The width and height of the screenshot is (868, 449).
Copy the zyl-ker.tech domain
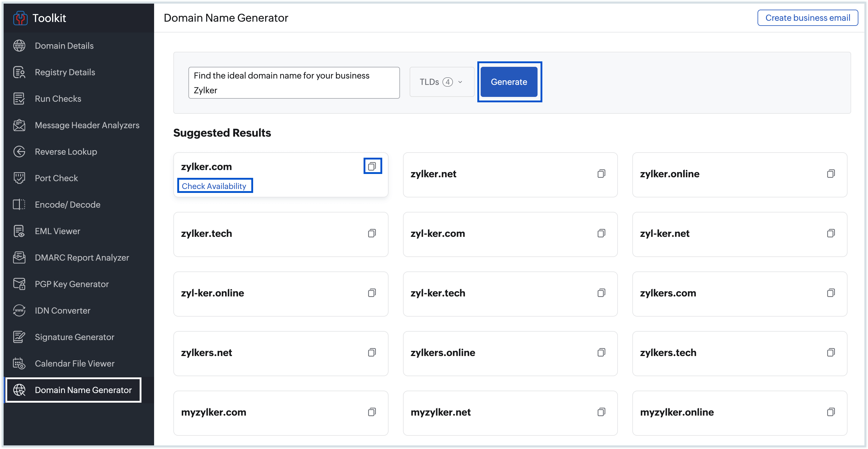click(x=601, y=293)
